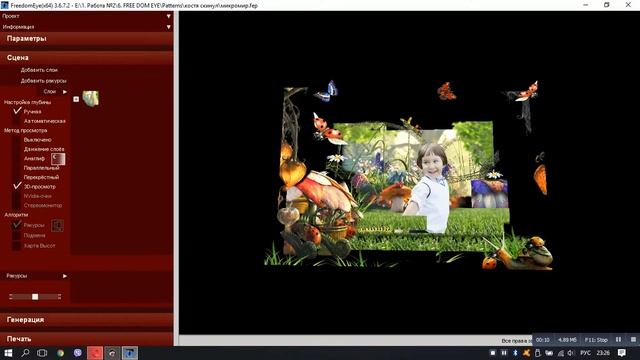Open the network tray icon
Screen dimensions: 640x360
point(561,353)
